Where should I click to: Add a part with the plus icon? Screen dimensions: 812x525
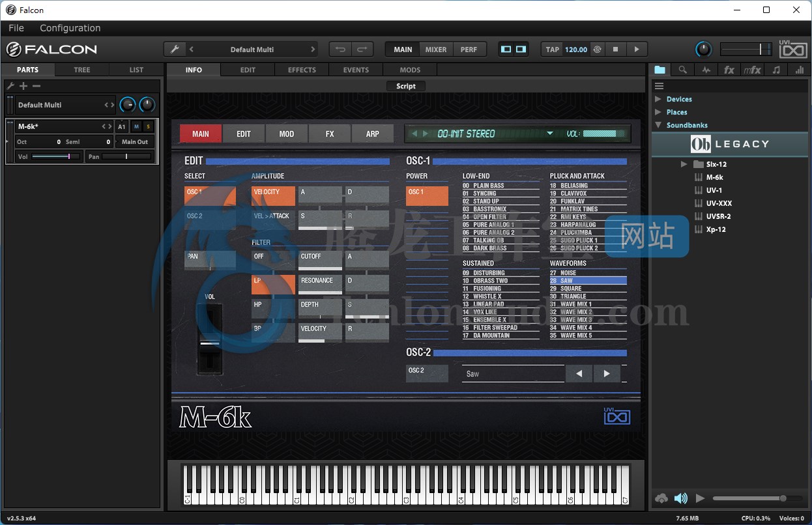[x=23, y=86]
